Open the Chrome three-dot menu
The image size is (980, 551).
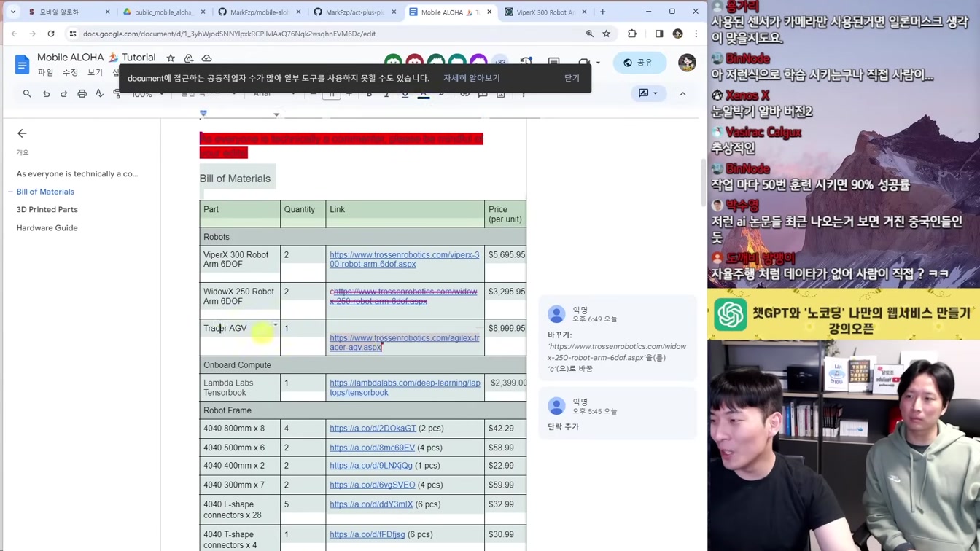pos(696,34)
